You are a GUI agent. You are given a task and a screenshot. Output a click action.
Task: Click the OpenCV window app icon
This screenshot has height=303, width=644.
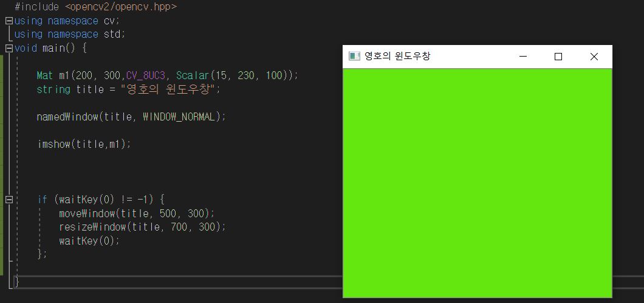[x=354, y=57]
